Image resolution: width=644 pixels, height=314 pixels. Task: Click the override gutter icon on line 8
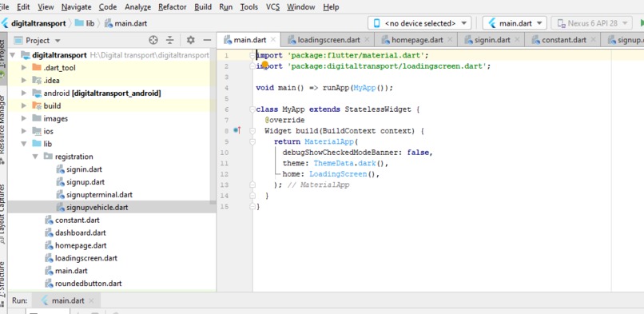click(237, 130)
